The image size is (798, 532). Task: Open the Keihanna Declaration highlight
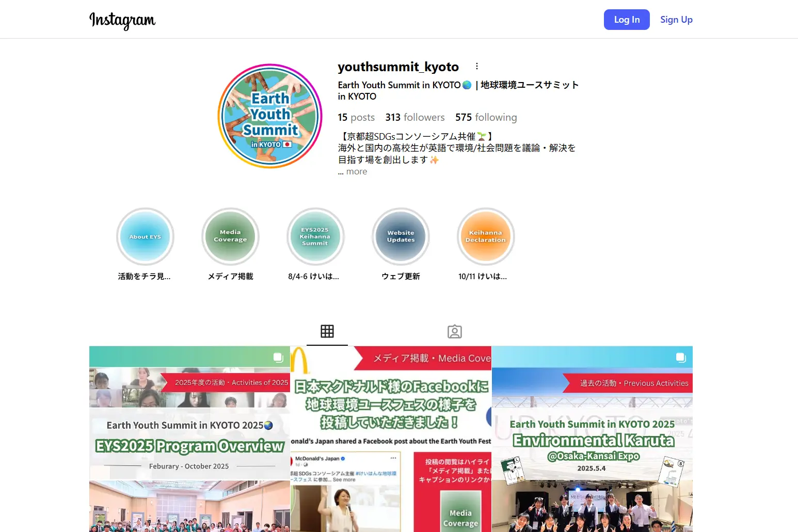click(x=486, y=237)
